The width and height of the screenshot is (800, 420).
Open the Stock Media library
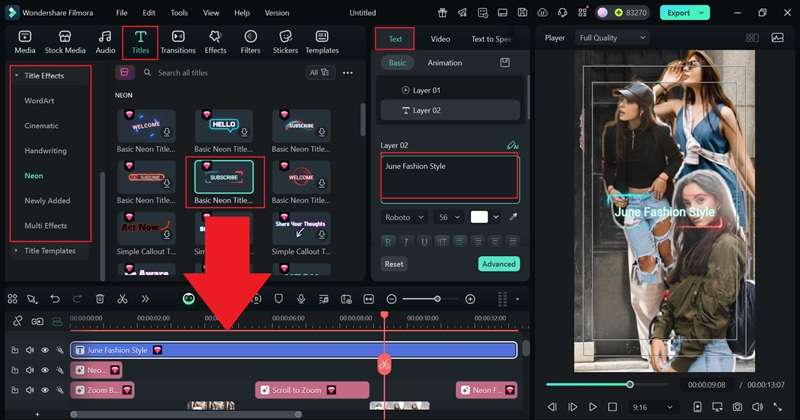tap(65, 42)
